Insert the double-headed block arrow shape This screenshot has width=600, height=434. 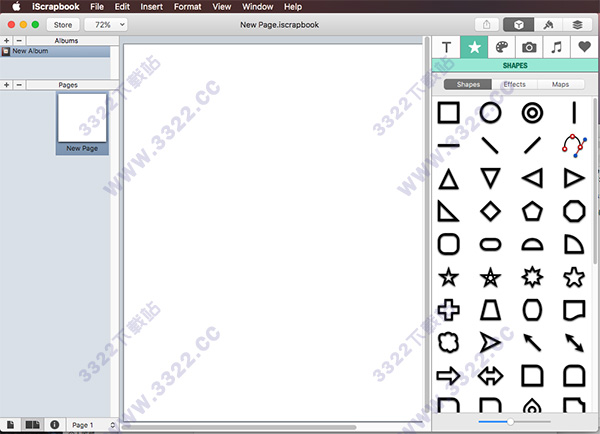click(490, 375)
